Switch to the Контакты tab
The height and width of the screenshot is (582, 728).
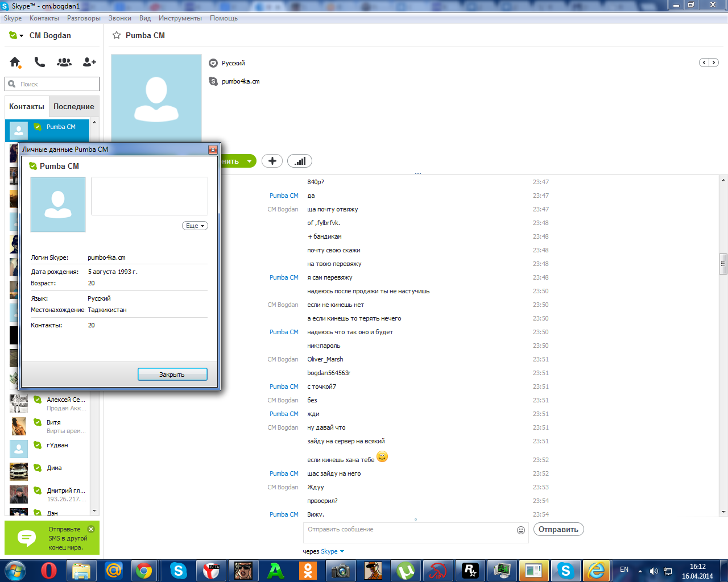[27, 106]
